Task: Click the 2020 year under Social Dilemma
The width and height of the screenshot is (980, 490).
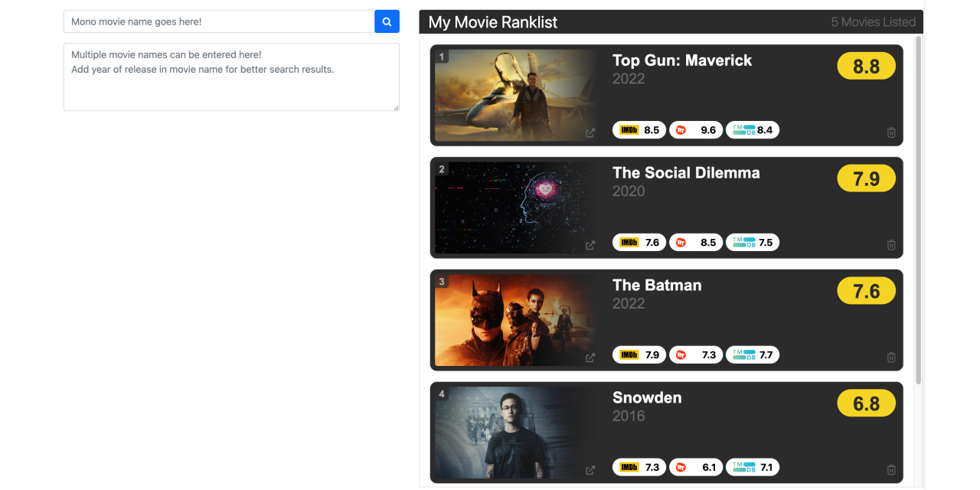Action: click(x=629, y=191)
